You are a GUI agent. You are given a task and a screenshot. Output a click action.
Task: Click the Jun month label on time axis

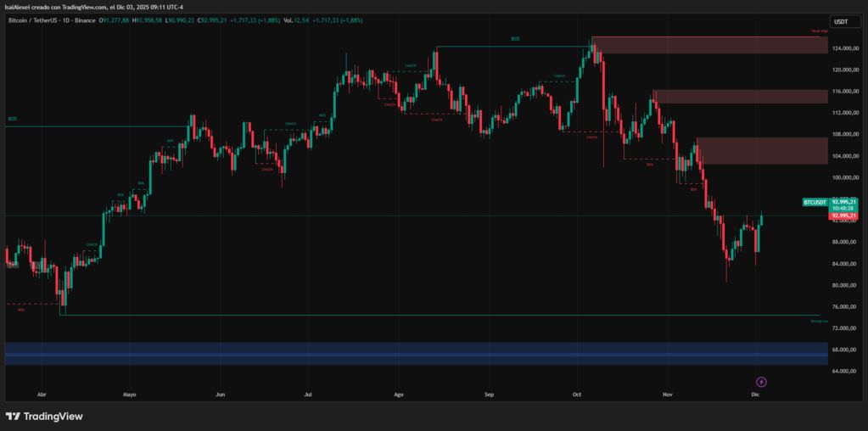(x=220, y=395)
